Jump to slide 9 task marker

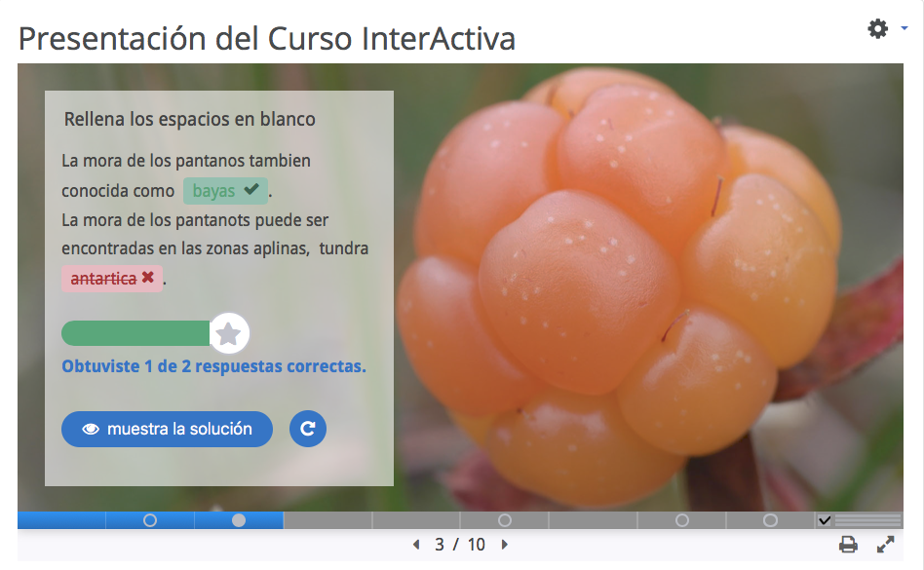(770, 520)
